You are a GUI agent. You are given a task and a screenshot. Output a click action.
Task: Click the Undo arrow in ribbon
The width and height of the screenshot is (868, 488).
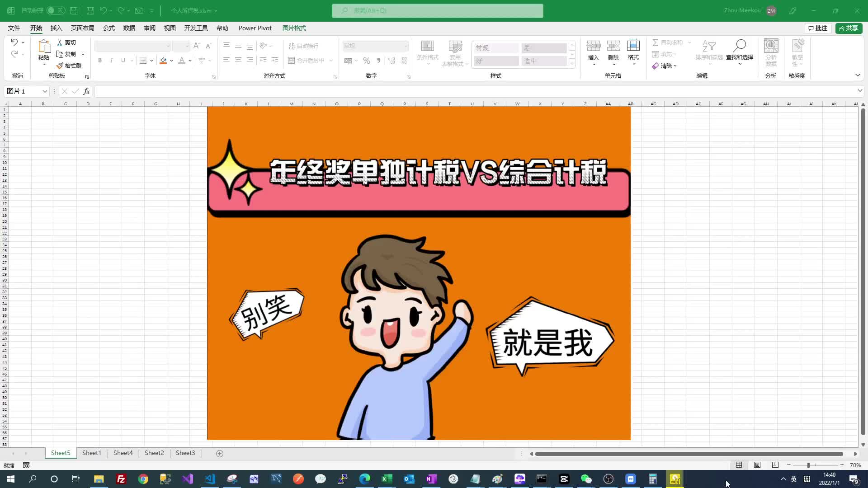coord(14,42)
